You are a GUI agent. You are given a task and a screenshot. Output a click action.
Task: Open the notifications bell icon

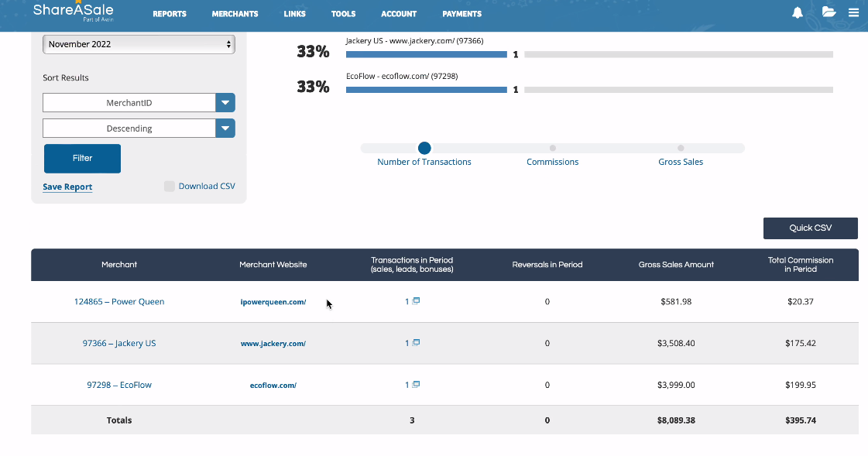797,12
